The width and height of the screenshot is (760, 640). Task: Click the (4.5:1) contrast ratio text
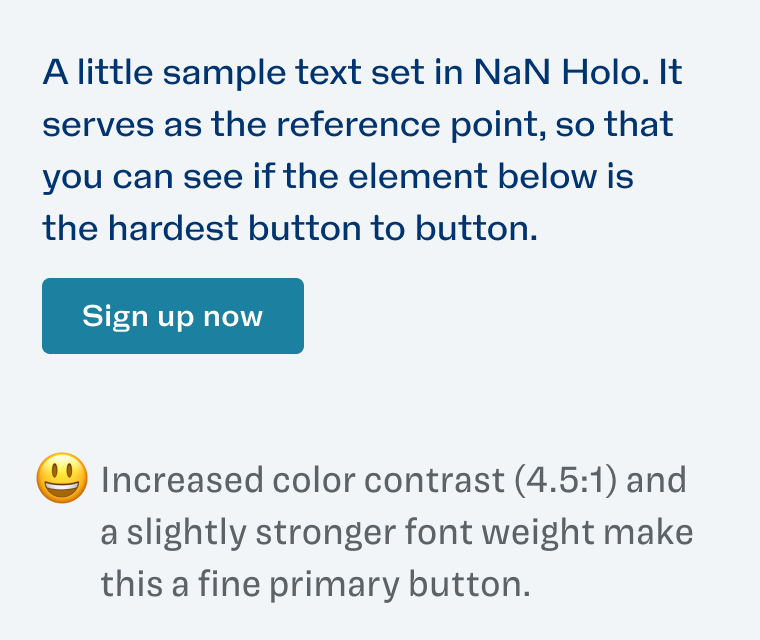(x=565, y=480)
